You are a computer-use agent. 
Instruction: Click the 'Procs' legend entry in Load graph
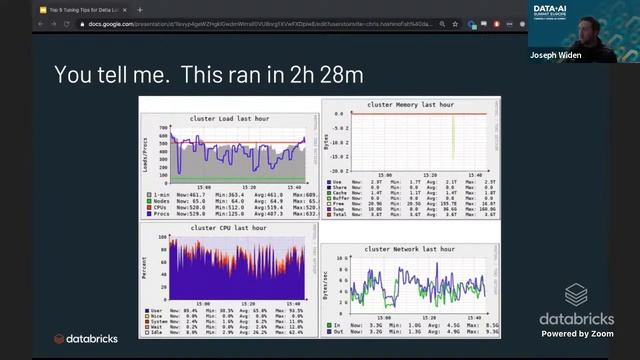[158, 213]
